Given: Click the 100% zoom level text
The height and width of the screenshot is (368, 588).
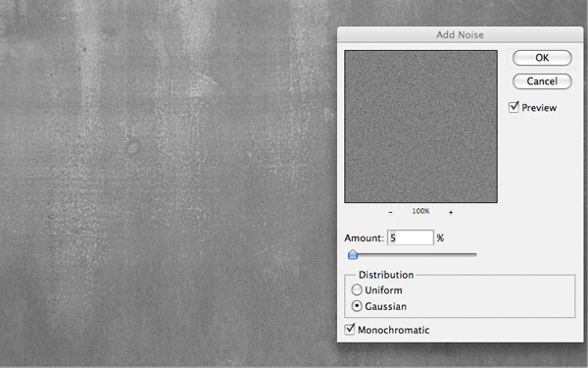Looking at the screenshot, I should (420, 211).
